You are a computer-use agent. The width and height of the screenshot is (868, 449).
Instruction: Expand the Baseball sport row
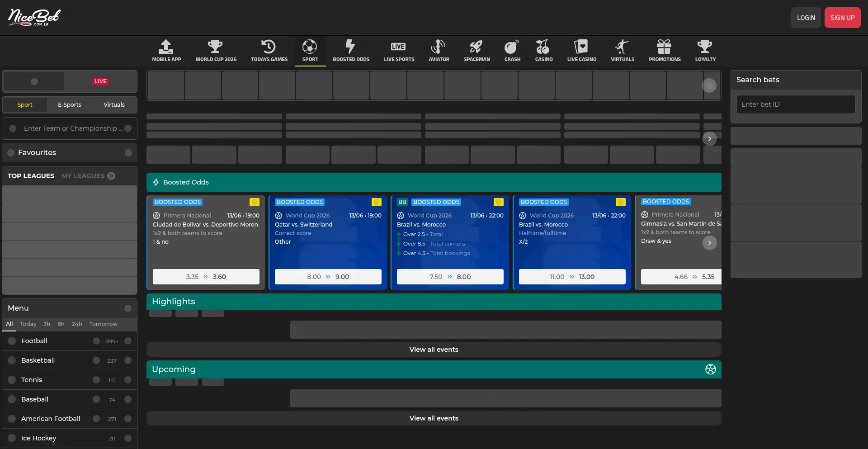[x=70, y=399]
